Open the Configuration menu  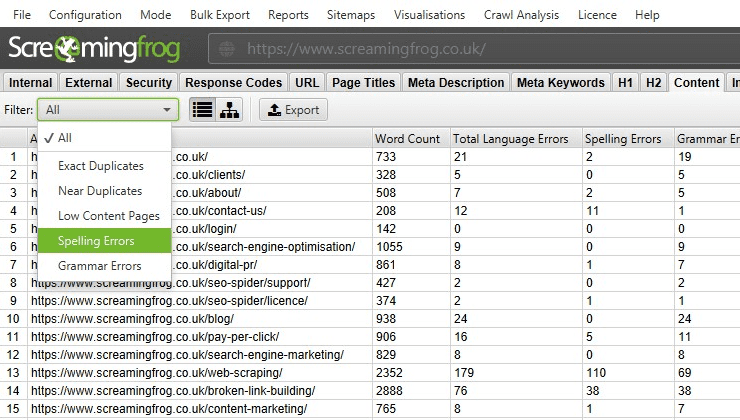pyautogui.click(x=85, y=15)
